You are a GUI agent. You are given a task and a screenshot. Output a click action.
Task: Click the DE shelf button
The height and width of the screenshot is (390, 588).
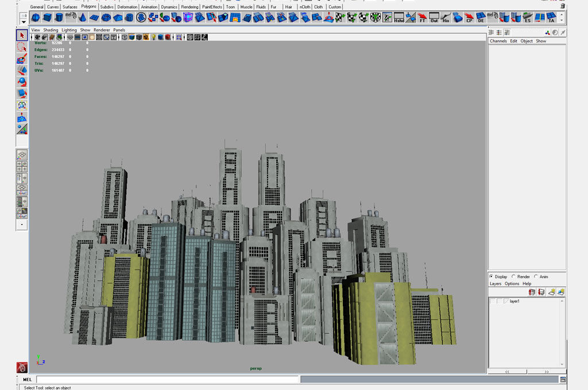pos(481,17)
